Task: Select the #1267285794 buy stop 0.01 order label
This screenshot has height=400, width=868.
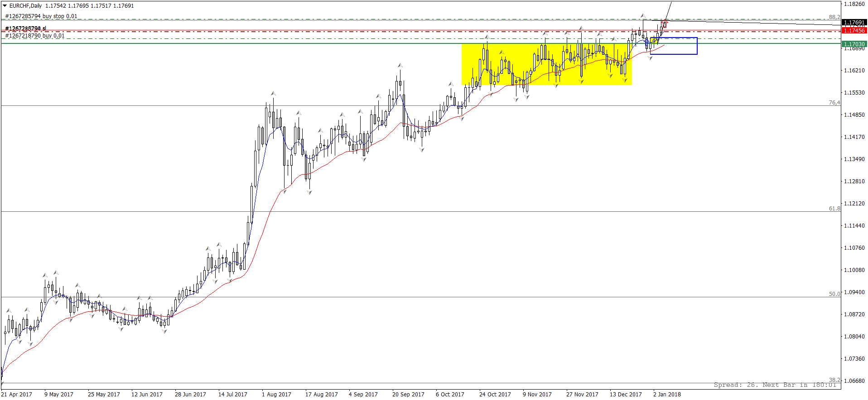Action: click(x=41, y=16)
